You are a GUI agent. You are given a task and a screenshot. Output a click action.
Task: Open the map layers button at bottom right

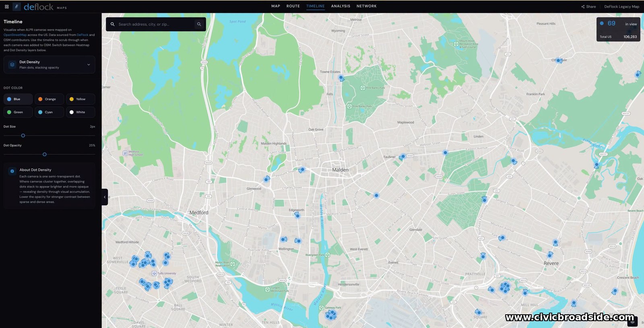pyautogui.click(x=632, y=322)
